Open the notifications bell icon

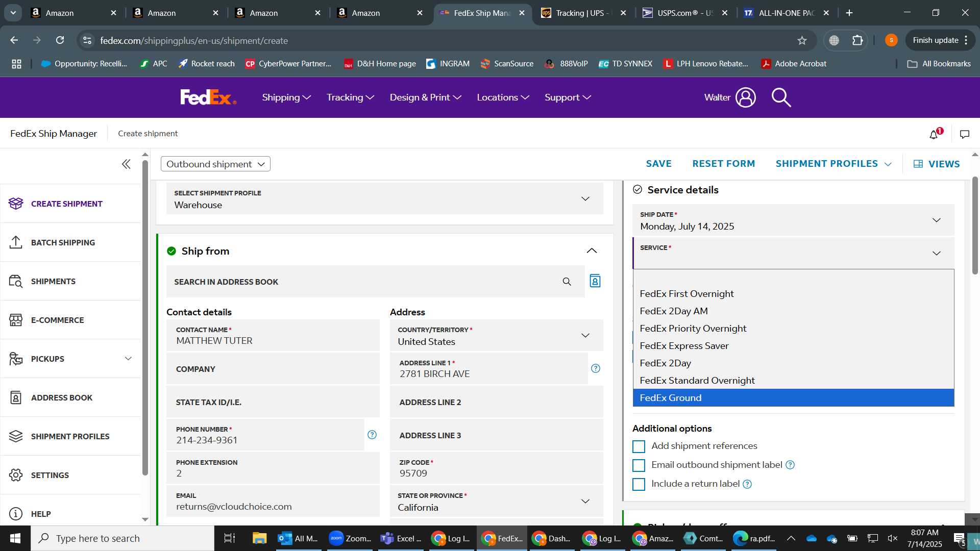click(934, 134)
